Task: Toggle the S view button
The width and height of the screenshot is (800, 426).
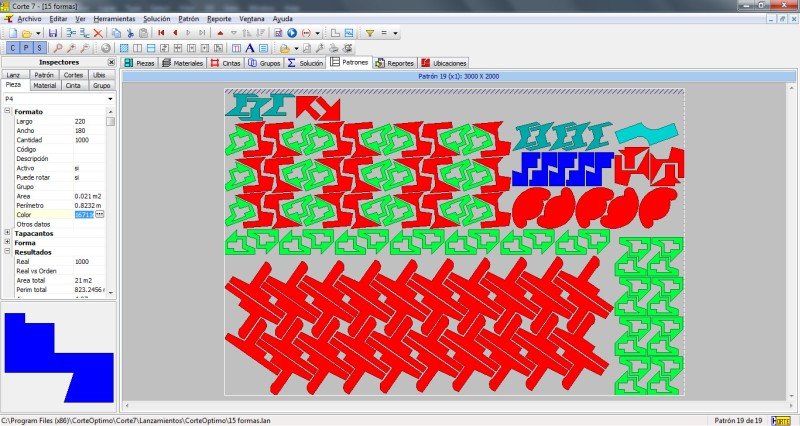Action: click(39, 48)
